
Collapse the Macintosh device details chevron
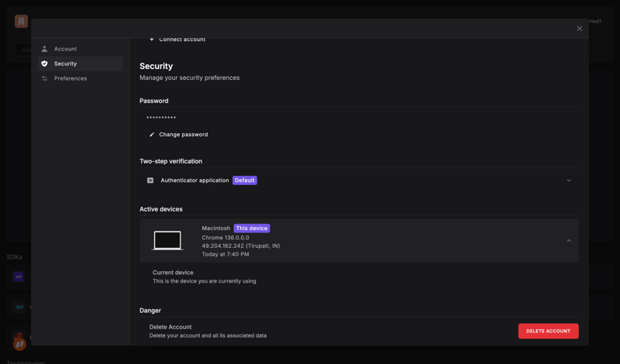[x=569, y=241]
